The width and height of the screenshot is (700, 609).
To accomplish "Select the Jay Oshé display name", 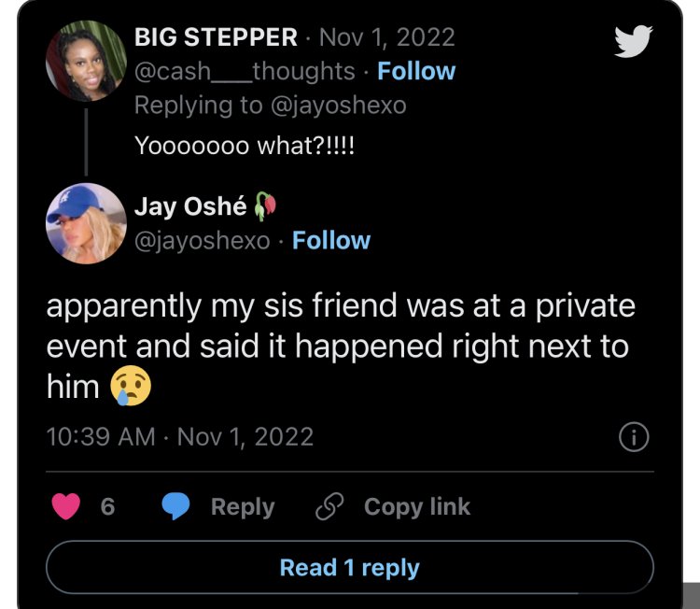I will (191, 206).
